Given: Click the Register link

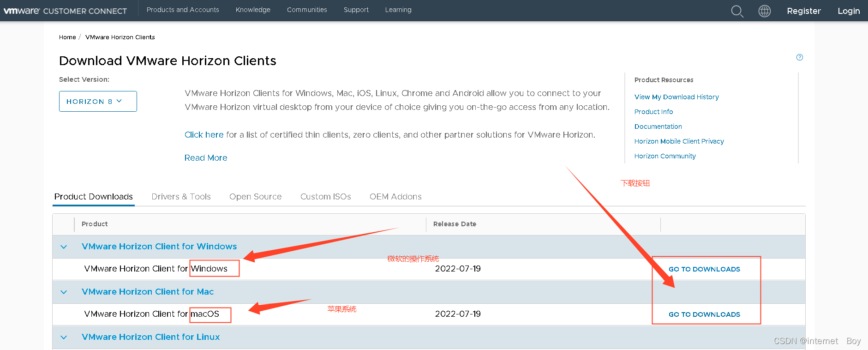Looking at the screenshot, I should pos(804,11).
